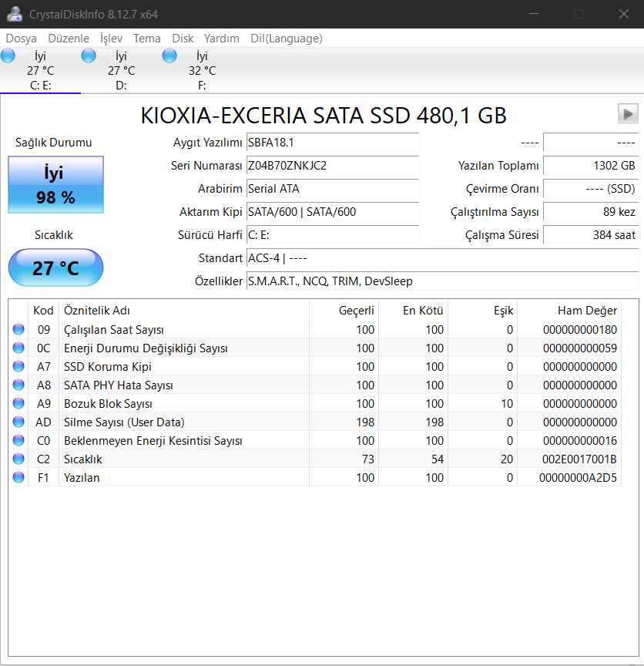Screen dimensions: 644x666
Task: Switch to the F: drive tab
Action: pyautogui.click(x=202, y=70)
